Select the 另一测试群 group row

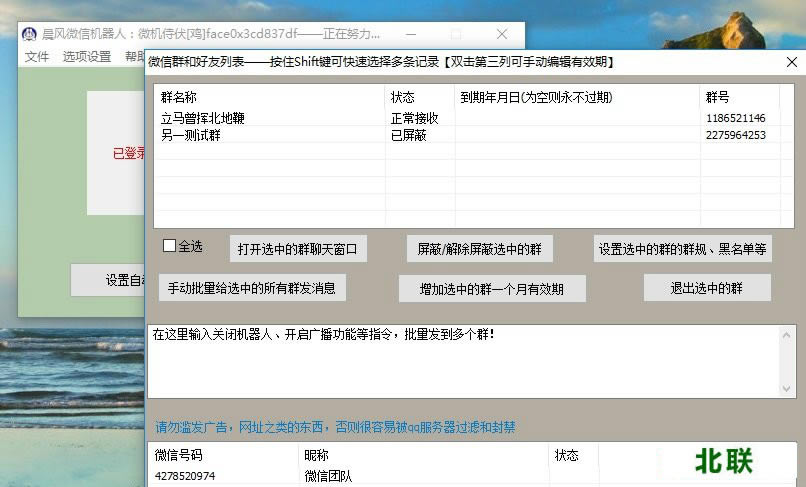191,135
